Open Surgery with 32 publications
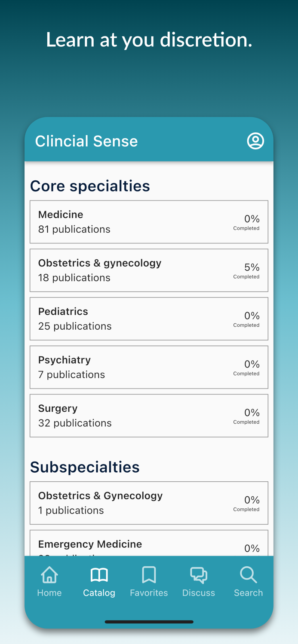This screenshot has width=298, height=644. (x=149, y=415)
